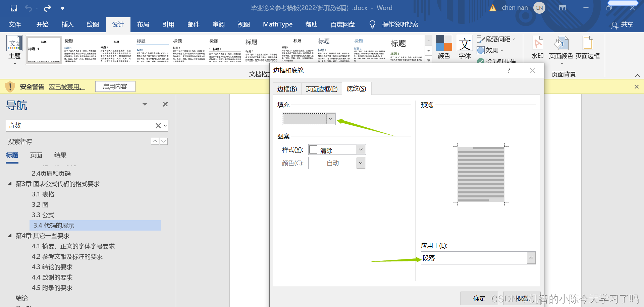Open the 颜色 pattern color dropdown

[x=361, y=163]
